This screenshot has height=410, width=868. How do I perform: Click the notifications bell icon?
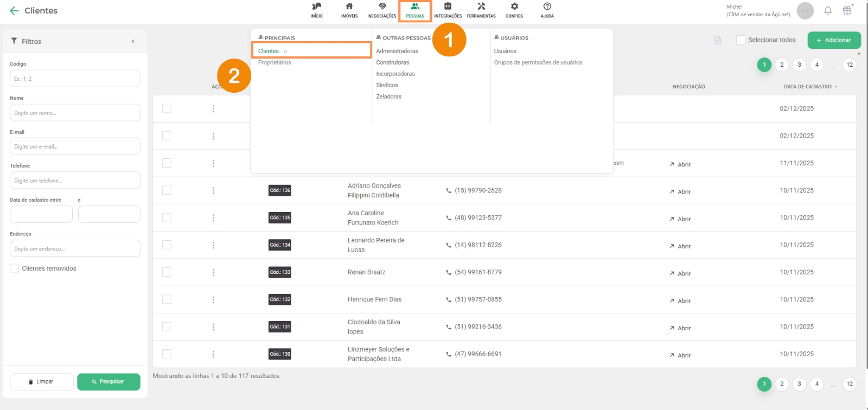828,10
